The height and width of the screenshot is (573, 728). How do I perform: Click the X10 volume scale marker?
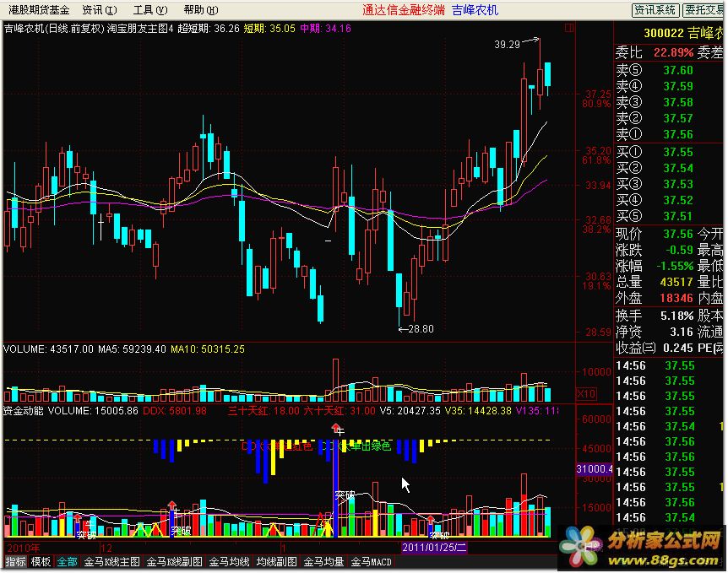click(x=586, y=394)
